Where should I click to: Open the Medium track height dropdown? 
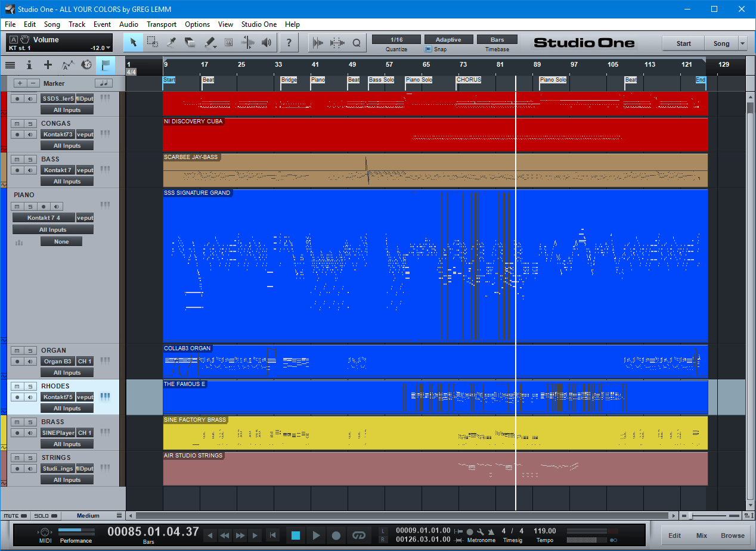tap(92, 516)
